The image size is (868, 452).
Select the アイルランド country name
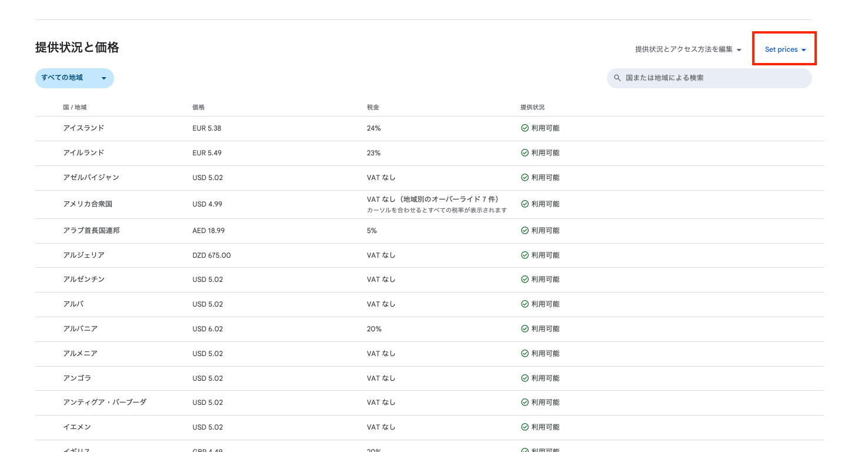click(84, 152)
